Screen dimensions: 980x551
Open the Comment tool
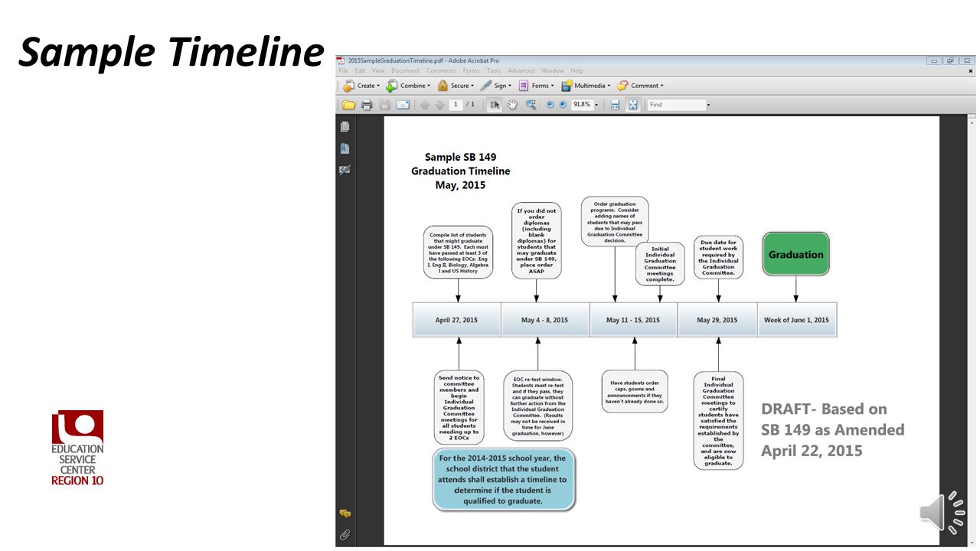pos(641,86)
